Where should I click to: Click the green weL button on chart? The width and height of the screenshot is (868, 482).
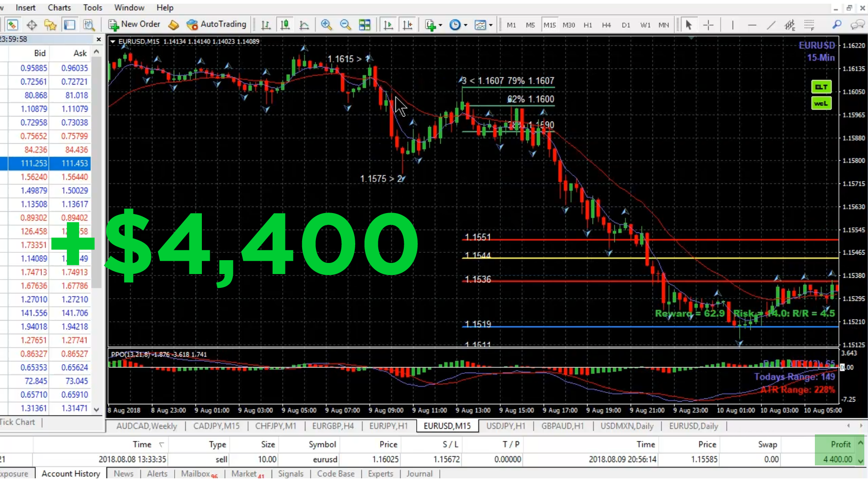(x=821, y=103)
